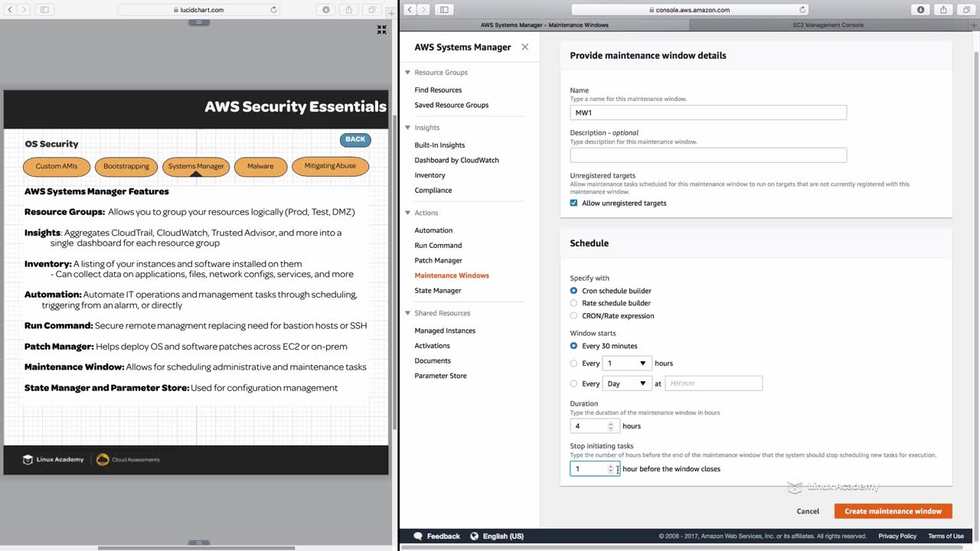The image size is (980, 551).
Task: Go back in the lucidchart Safari window
Action: click(x=10, y=10)
